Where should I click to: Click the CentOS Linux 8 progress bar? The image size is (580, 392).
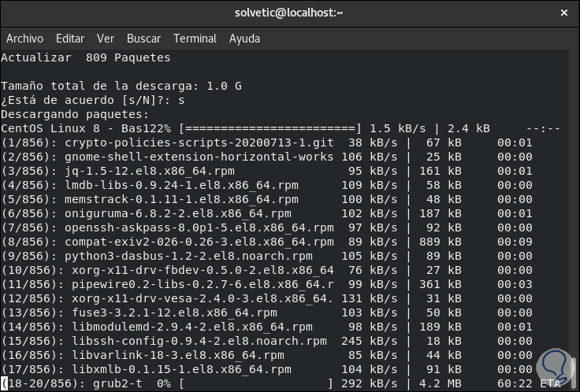click(x=270, y=128)
